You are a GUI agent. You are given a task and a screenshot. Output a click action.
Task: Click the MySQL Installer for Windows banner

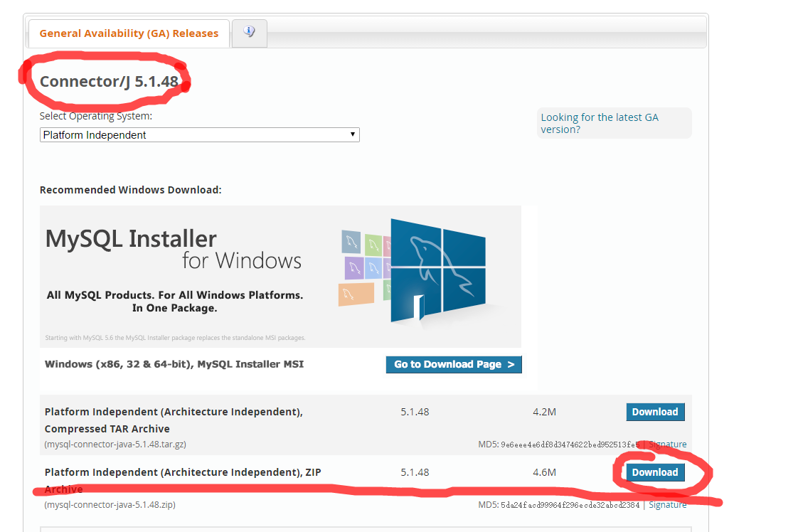tap(280, 277)
